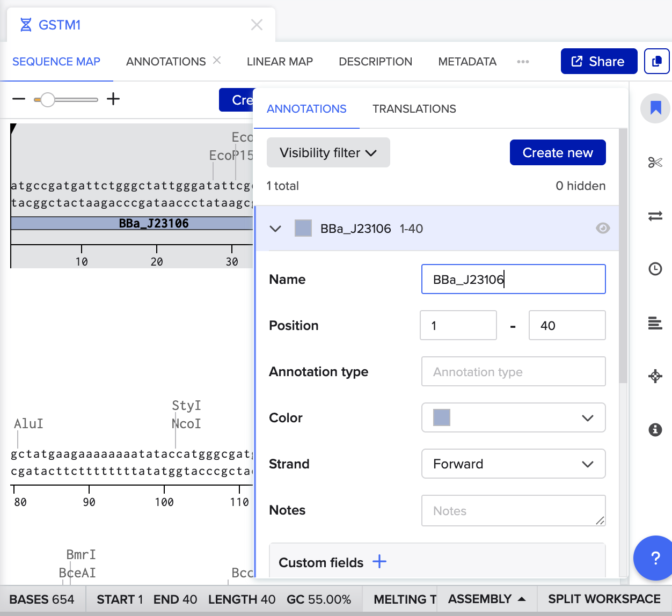Viewport: 672px width, 616px height.
Task: Click the Annotation type input field
Action: tap(513, 371)
